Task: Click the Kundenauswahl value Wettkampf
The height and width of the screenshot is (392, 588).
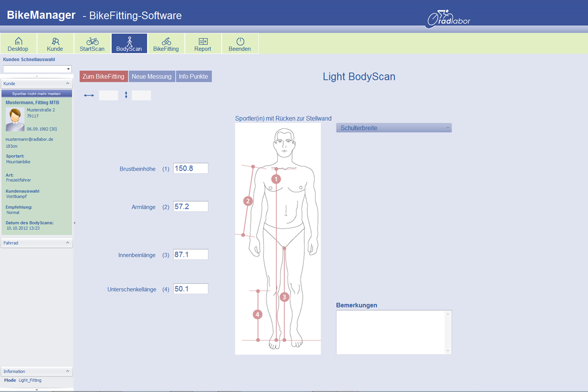Action: pyautogui.click(x=17, y=196)
